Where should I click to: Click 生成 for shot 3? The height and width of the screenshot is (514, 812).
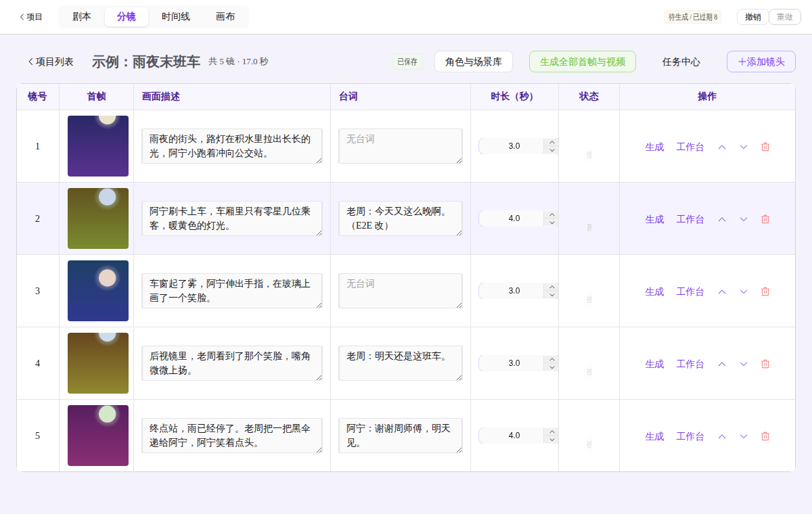tap(654, 291)
